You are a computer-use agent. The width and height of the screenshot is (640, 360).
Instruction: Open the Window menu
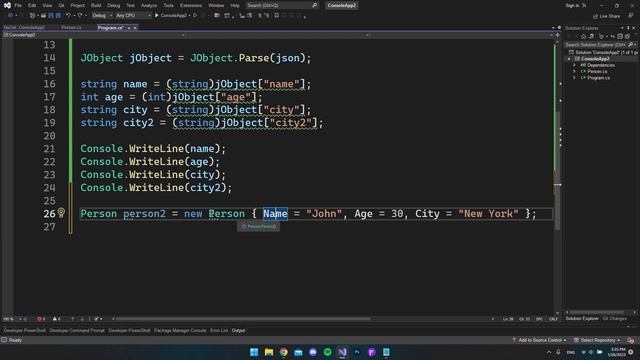(216, 6)
